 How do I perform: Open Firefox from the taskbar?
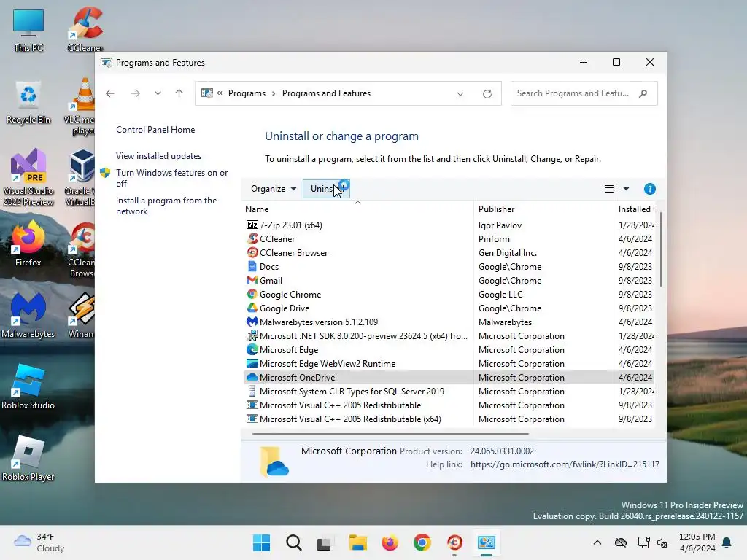point(390,542)
